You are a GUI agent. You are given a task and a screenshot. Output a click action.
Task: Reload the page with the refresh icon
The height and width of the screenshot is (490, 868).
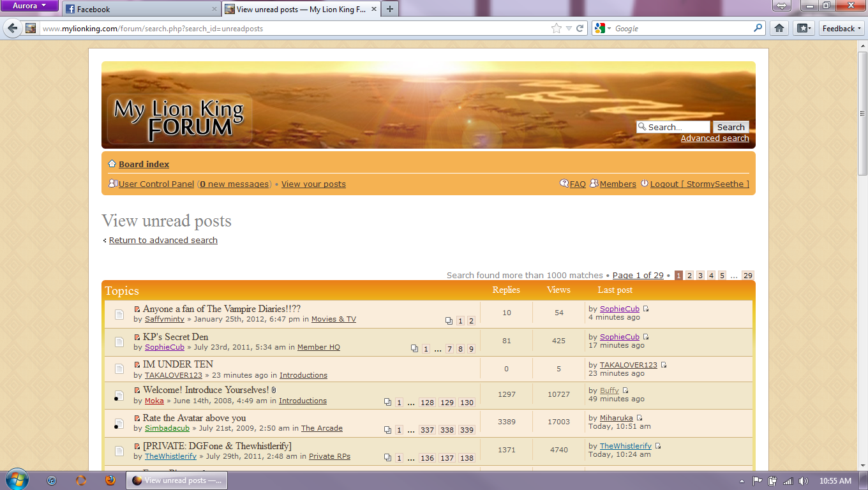point(580,28)
